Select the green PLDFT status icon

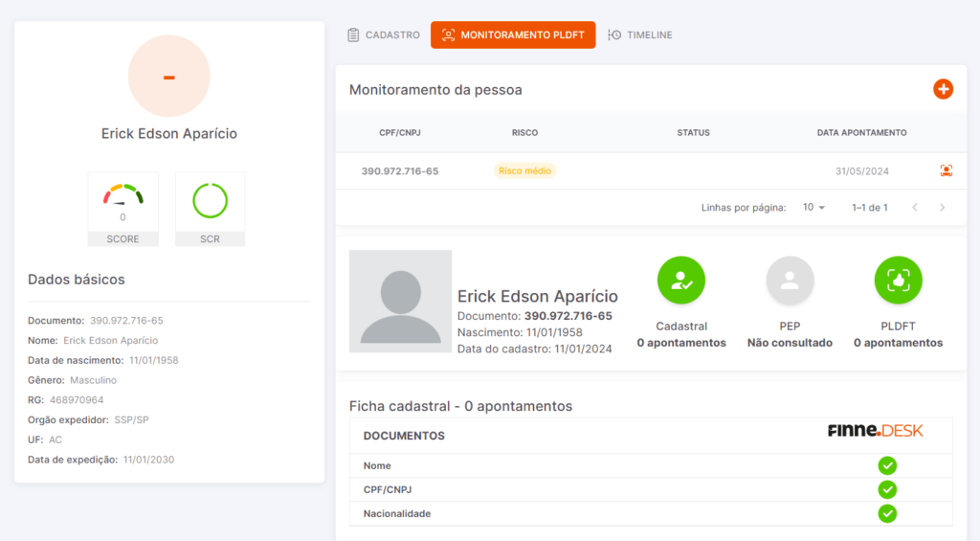pos(898,281)
